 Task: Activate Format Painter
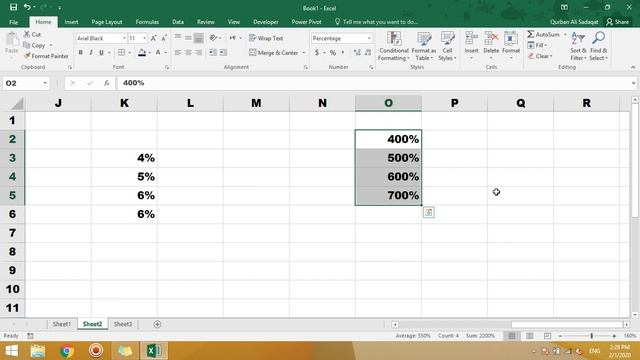46,56
